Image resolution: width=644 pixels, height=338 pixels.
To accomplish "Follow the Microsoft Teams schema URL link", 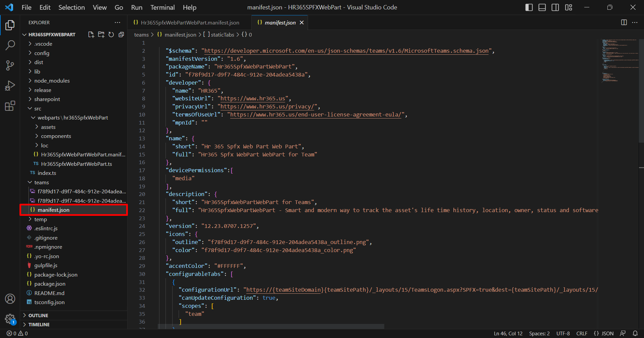I will pos(346,51).
